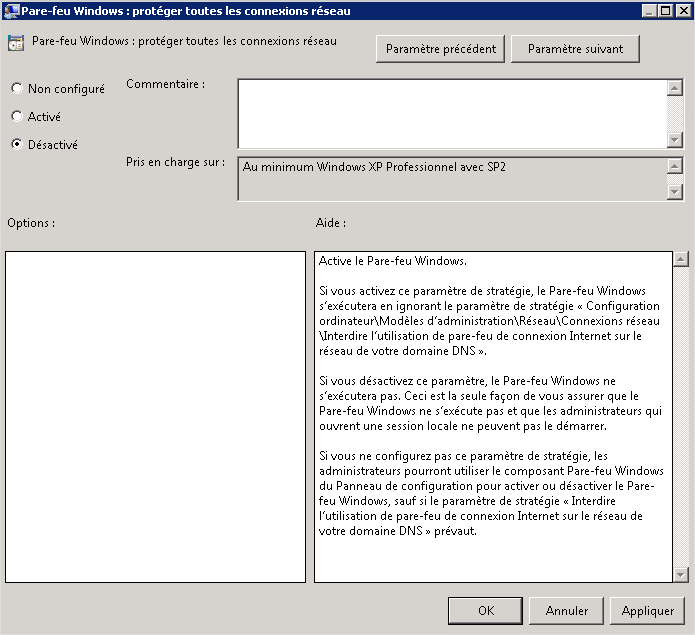This screenshot has width=695, height=635.
Task: Close the Pare-feu Windows dialog
Action: 683,11
